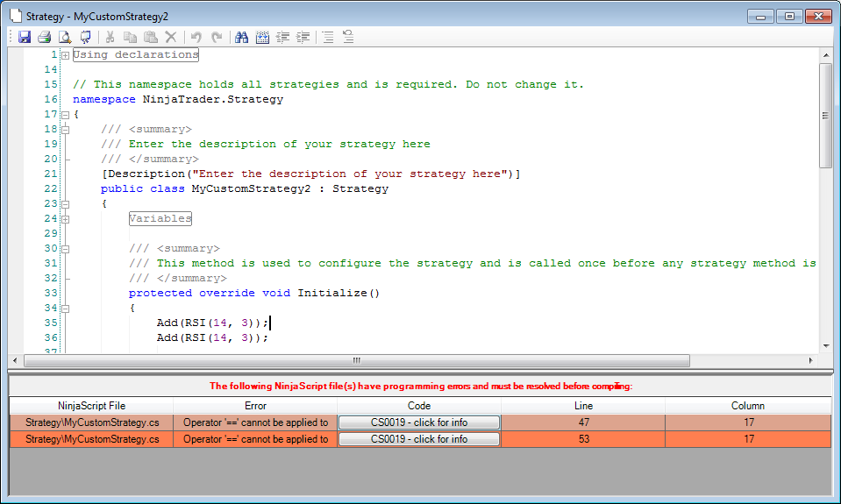The width and height of the screenshot is (841, 504).
Task: Click the collapsed 'Using declarations' text box
Action: click(136, 54)
